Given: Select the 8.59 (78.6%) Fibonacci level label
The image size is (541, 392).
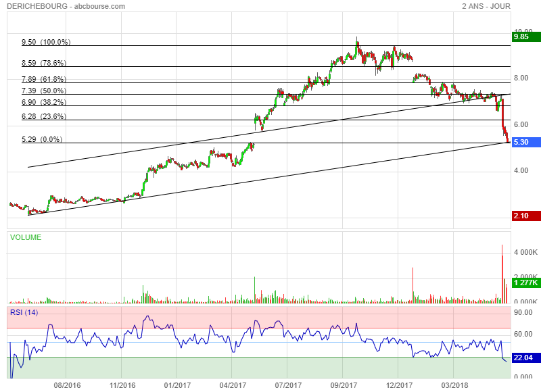Looking at the screenshot, I should (44, 63).
